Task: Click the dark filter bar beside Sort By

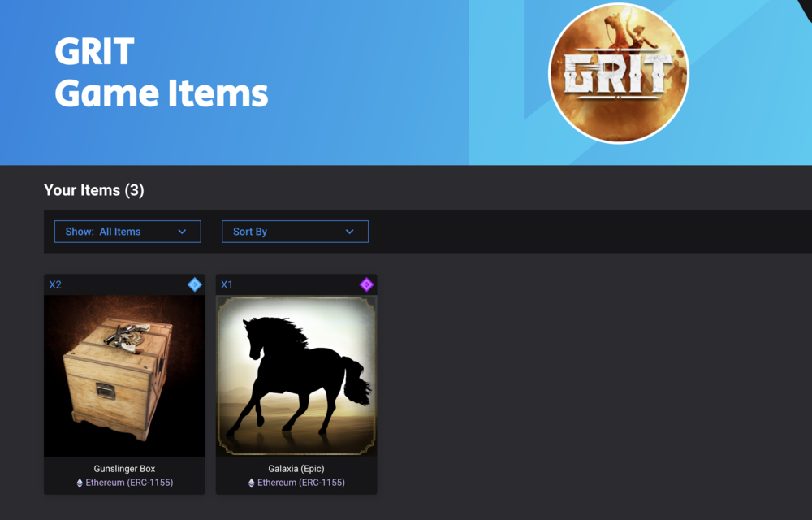Action: click(x=590, y=232)
